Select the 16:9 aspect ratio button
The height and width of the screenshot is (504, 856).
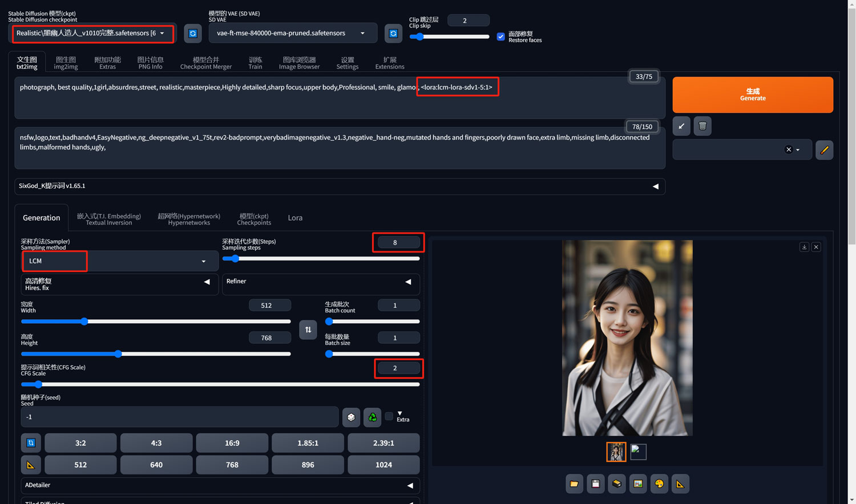(x=232, y=442)
